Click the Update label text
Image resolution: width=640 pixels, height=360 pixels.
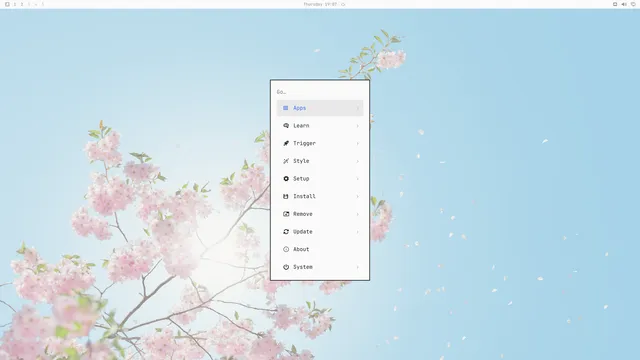click(302, 231)
